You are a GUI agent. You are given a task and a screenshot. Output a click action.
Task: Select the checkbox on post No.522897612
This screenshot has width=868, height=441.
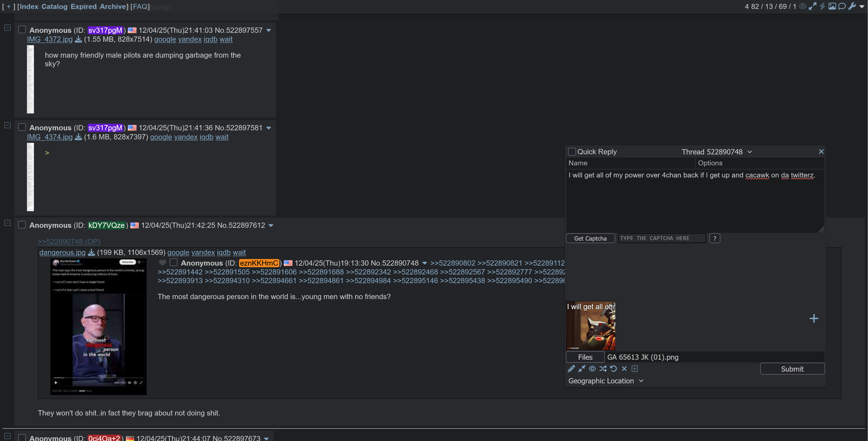pos(22,225)
